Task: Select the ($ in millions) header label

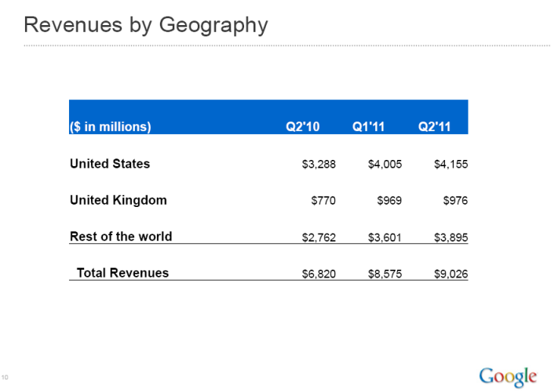Action: tap(110, 127)
